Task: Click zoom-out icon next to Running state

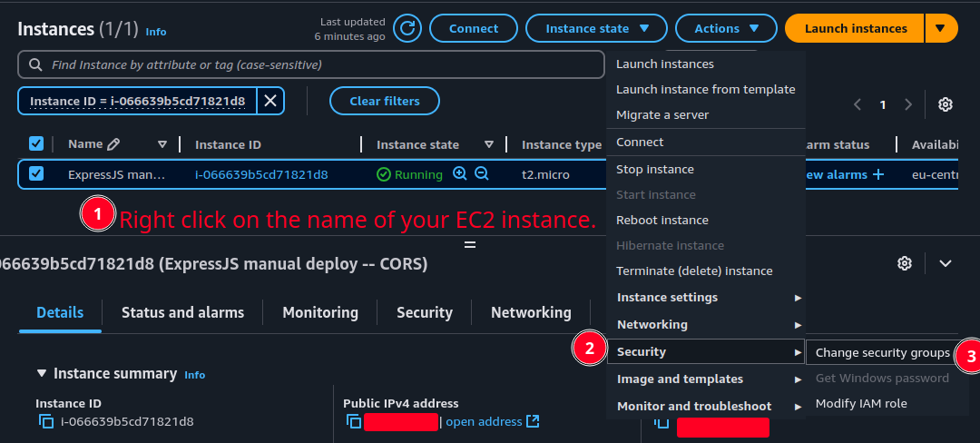Action: (481, 173)
